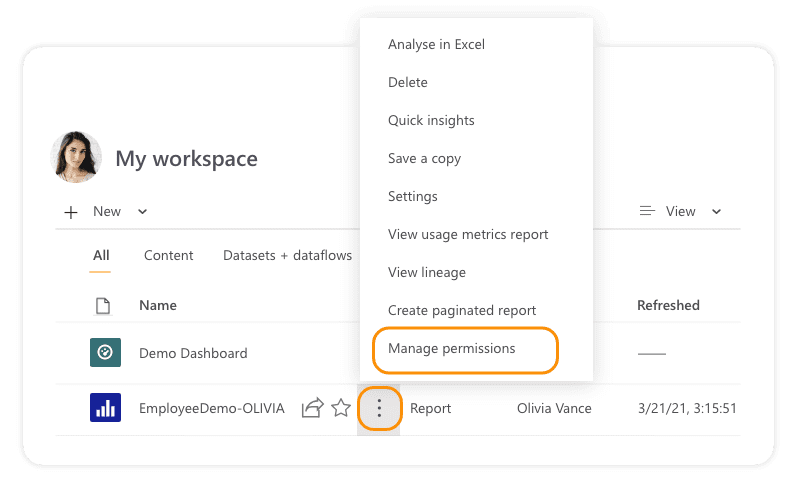Click the file type column header icon
The height and width of the screenshot is (496, 800).
103,306
